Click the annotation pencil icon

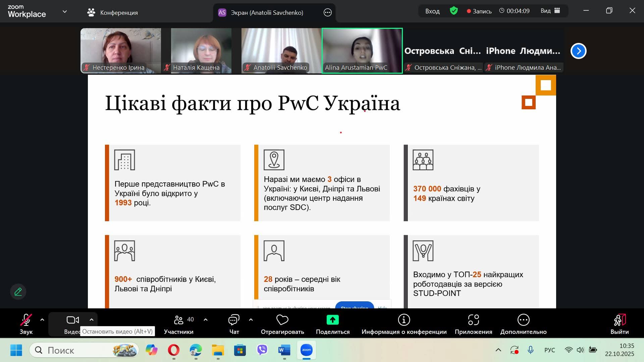click(18, 292)
